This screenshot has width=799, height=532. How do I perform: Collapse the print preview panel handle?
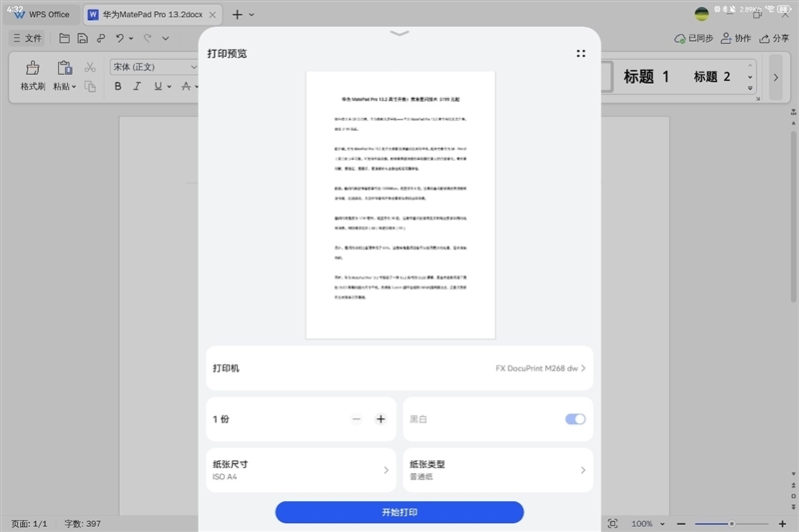399,33
